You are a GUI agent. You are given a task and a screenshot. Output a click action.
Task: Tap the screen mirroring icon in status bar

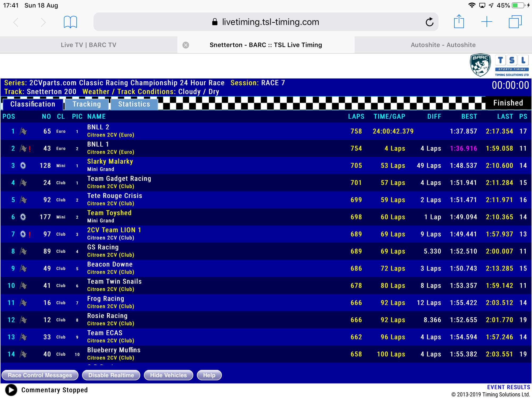(482, 5)
